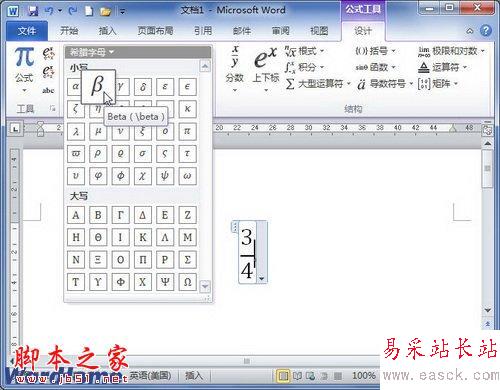Open the Script (superscript/subscript) dropdown
Screen dimensions: 500x390
click(x=266, y=69)
